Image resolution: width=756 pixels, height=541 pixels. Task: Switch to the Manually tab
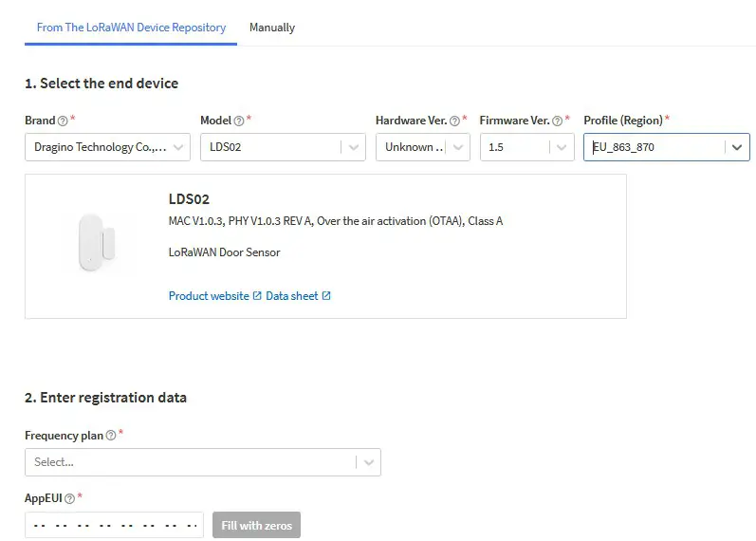[x=272, y=28]
